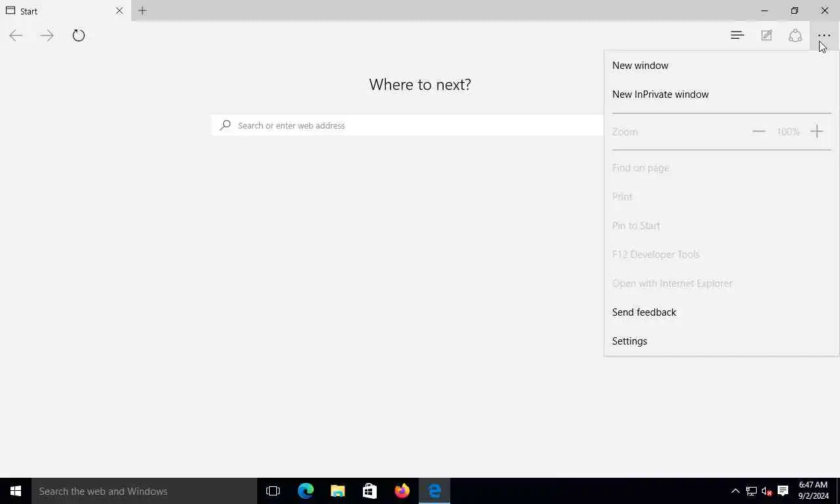The image size is (840, 504).
Task: Click Print in the menu
Action: [721, 197]
